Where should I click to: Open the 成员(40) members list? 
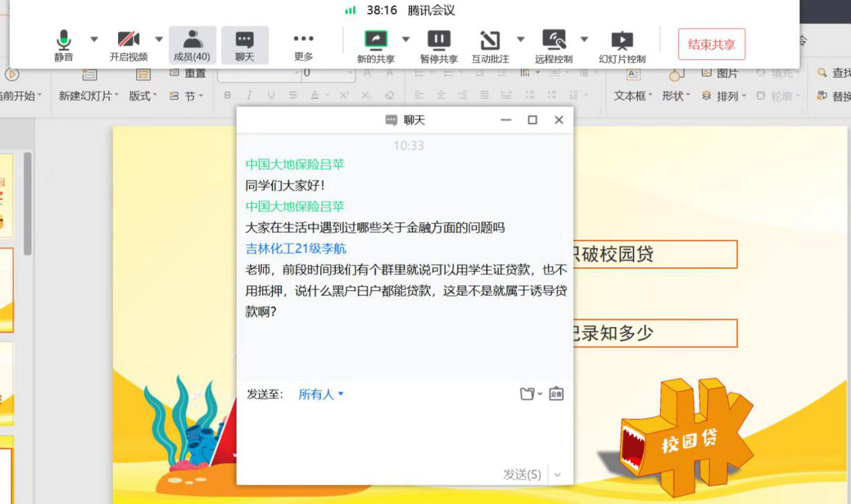[x=192, y=46]
